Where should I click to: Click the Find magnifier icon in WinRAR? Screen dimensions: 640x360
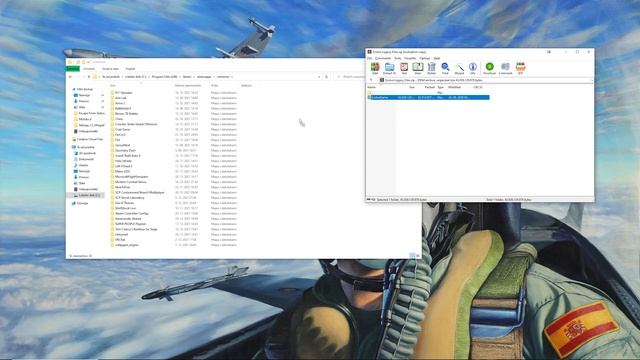(445, 68)
